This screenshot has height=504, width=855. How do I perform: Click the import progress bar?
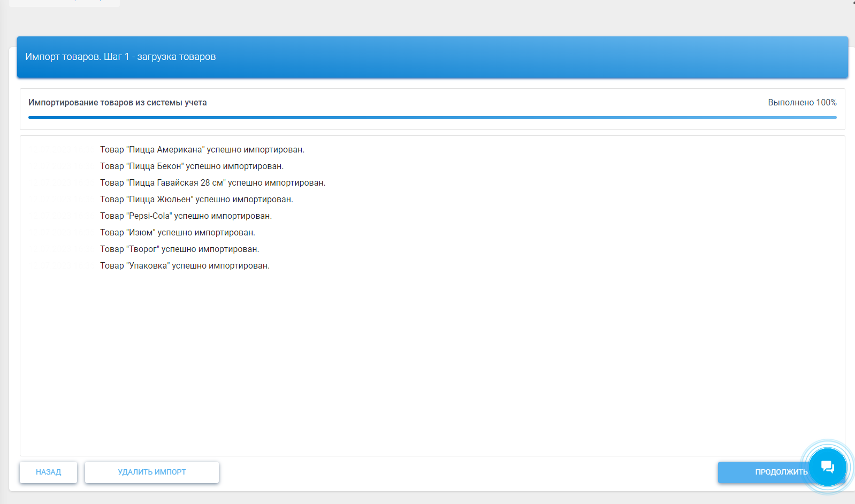432,117
